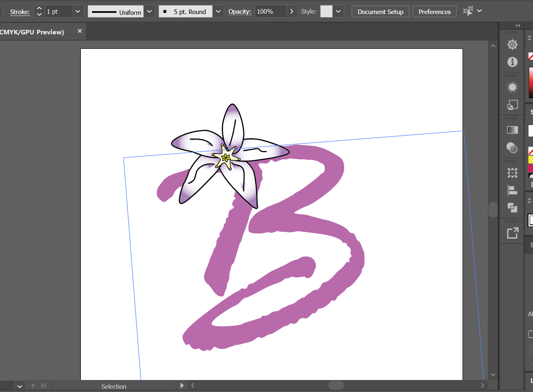Click the vertical scrollbar thumb
Viewport: 533px width, 392px height.
(x=493, y=210)
